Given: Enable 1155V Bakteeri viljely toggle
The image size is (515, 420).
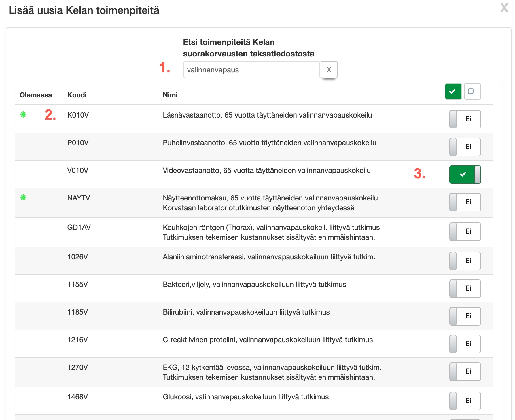Looking at the screenshot, I should click(x=465, y=288).
